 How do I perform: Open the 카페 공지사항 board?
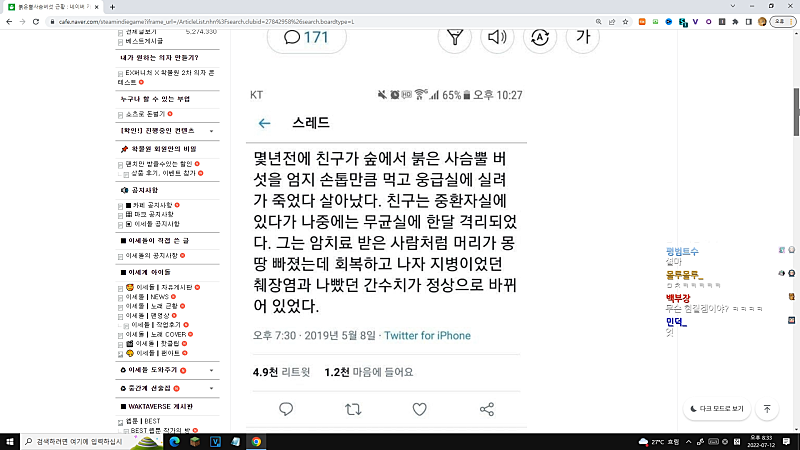point(152,205)
